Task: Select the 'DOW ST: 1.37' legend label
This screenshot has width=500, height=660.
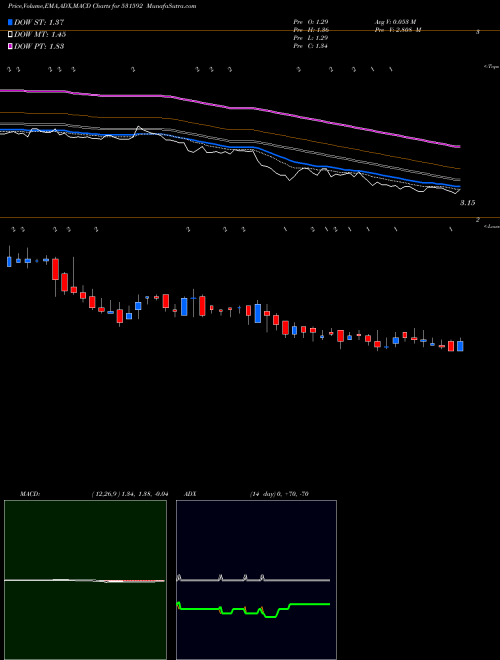Action: [x=39, y=22]
